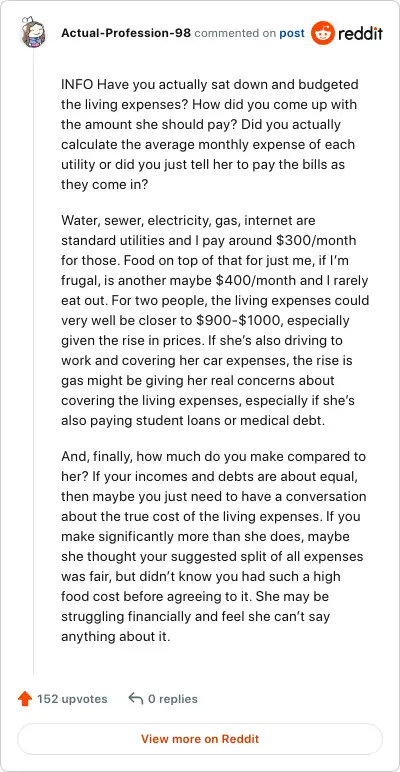Image resolution: width=400 pixels, height=772 pixels.
Task: Click the orange upvote arrow icon
Action: [25, 699]
